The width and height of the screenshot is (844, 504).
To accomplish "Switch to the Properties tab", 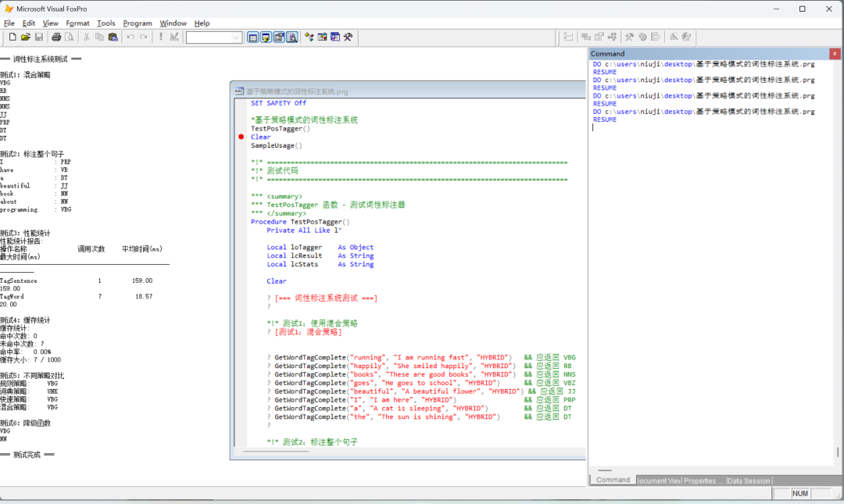I will 703,481.
